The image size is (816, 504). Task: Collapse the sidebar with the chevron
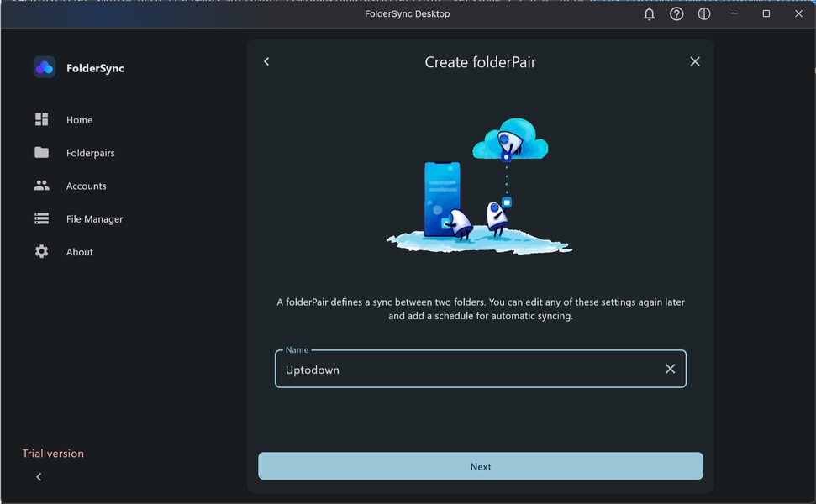39,477
